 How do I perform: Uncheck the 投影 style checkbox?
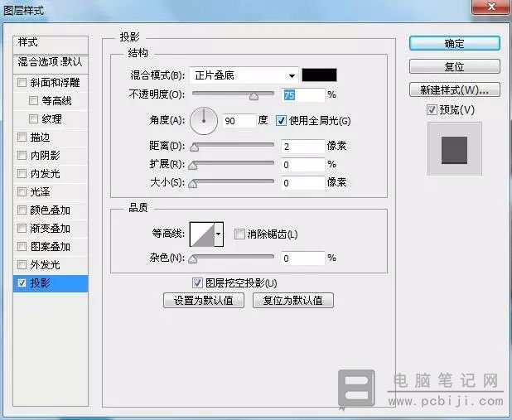22,282
